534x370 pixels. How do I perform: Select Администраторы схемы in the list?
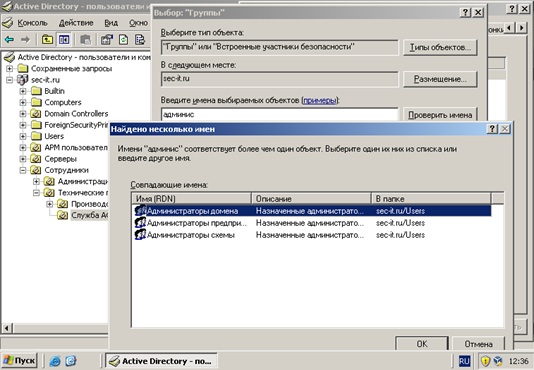point(191,235)
